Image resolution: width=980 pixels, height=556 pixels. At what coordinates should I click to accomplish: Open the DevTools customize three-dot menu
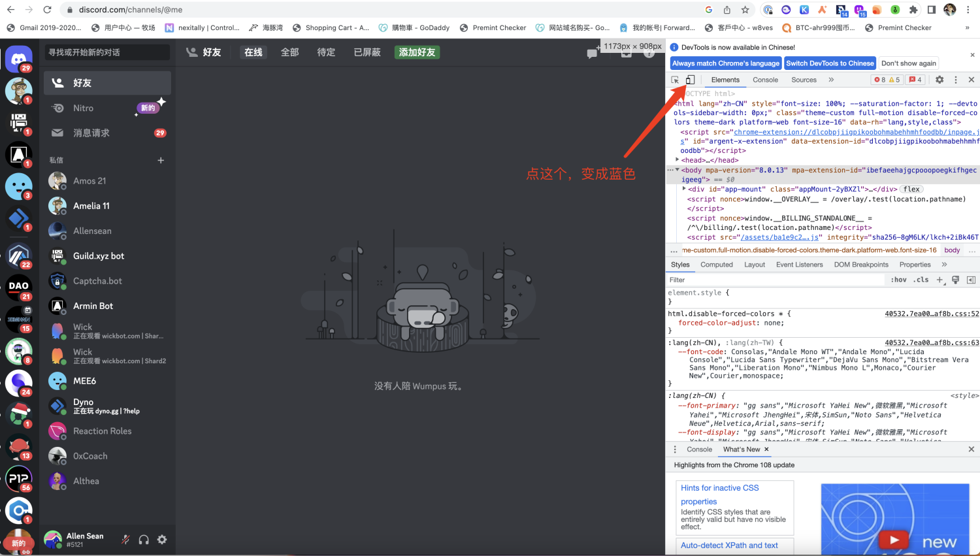pos(956,80)
